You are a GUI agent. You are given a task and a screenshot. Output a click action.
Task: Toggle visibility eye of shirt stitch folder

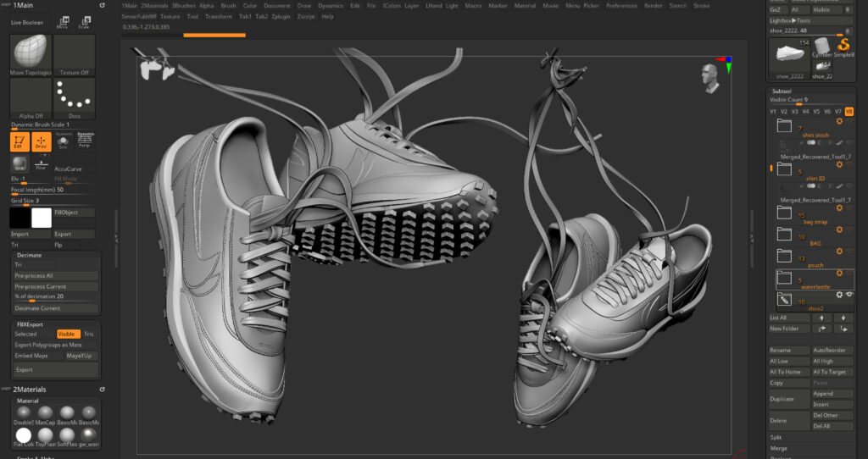849,121
